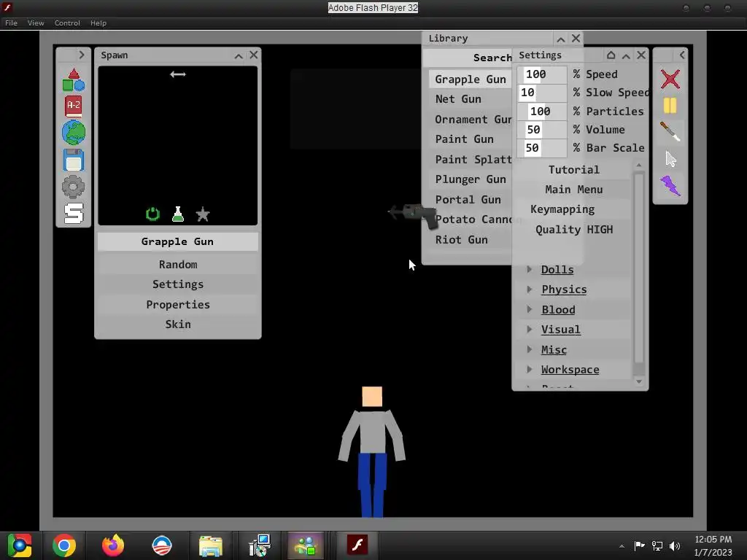The height and width of the screenshot is (560, 747).
Task: Click the S logo icon in left toolbar
Action: pos(74,213)
